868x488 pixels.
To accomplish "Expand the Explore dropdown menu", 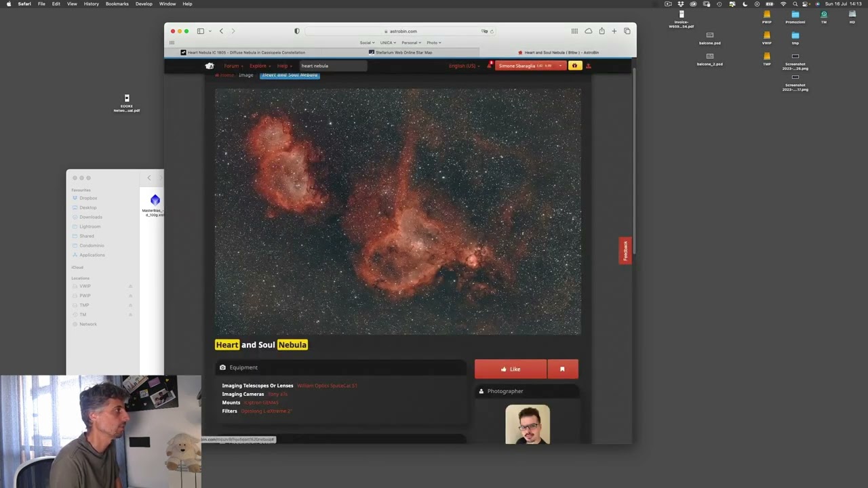I will 260,66.
